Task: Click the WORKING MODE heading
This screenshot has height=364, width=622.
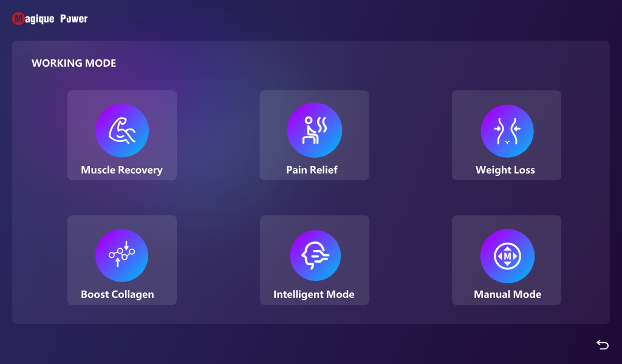Action: coord(73,63)
